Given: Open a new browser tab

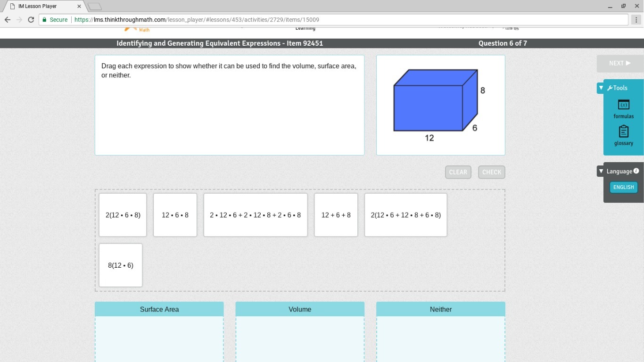Looking at the screenshot, I should (x=95, y=7).
